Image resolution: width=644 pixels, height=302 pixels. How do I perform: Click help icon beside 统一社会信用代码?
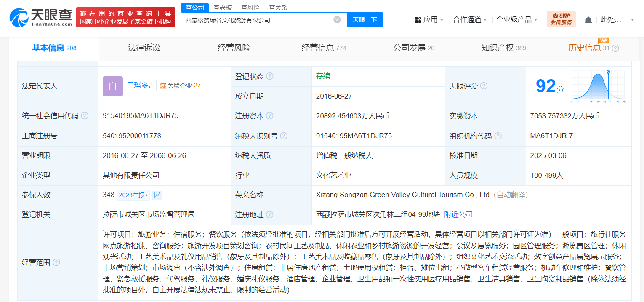[x=85, y=116]
